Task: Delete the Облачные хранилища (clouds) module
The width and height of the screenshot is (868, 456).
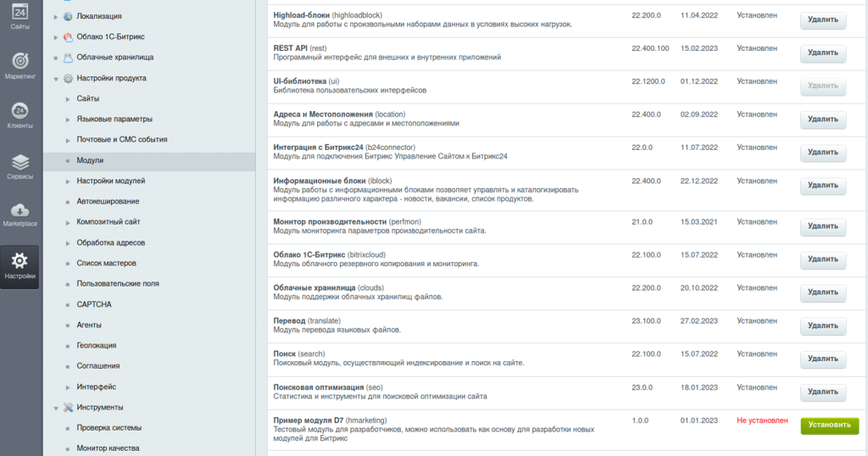Action: [822, 292]
